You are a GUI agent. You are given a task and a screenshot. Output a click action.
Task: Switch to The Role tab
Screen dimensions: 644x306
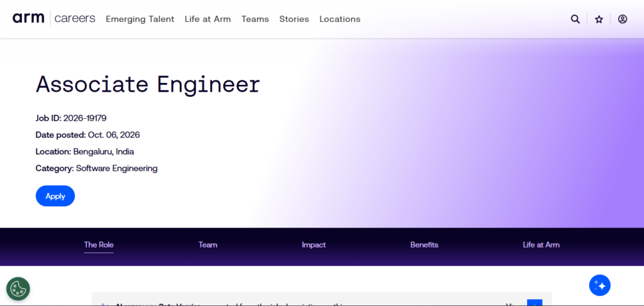tap(99, 245)
